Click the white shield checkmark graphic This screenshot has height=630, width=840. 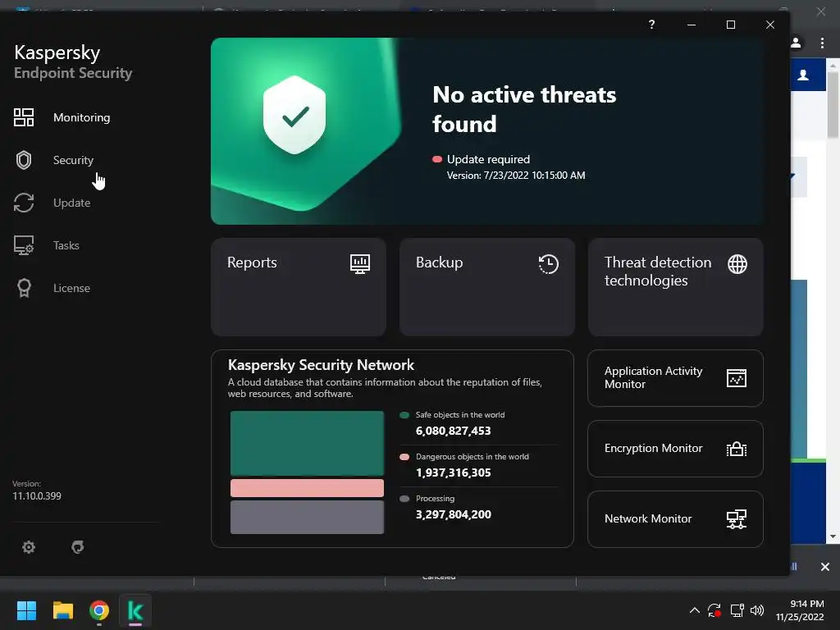294,115
